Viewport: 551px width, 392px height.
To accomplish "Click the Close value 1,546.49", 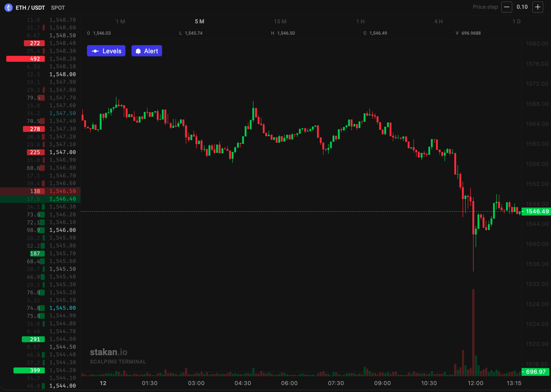I will tap(378, 33).
